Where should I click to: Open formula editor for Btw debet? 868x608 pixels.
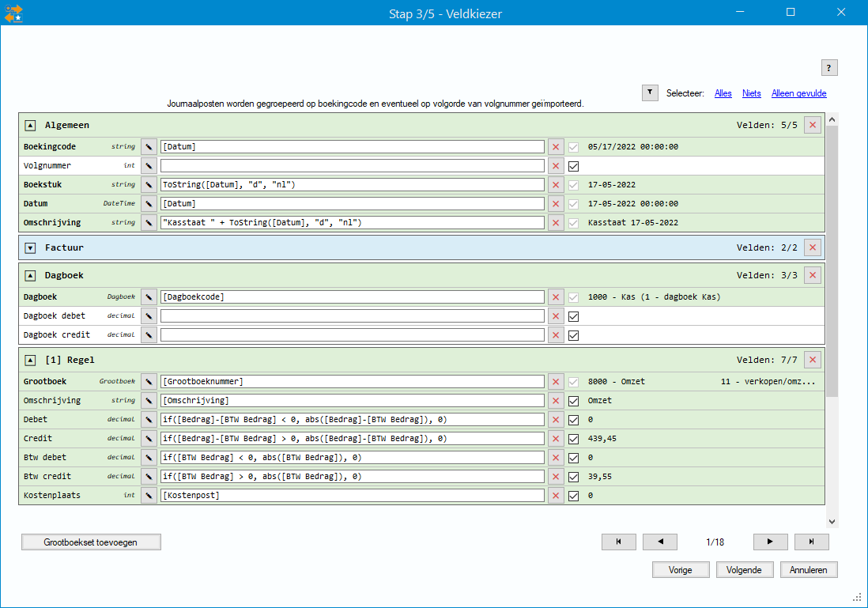[149, 458]
